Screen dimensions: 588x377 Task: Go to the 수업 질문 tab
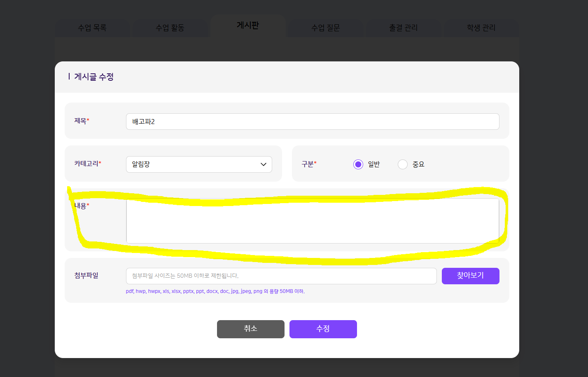(x=326, y=28)
